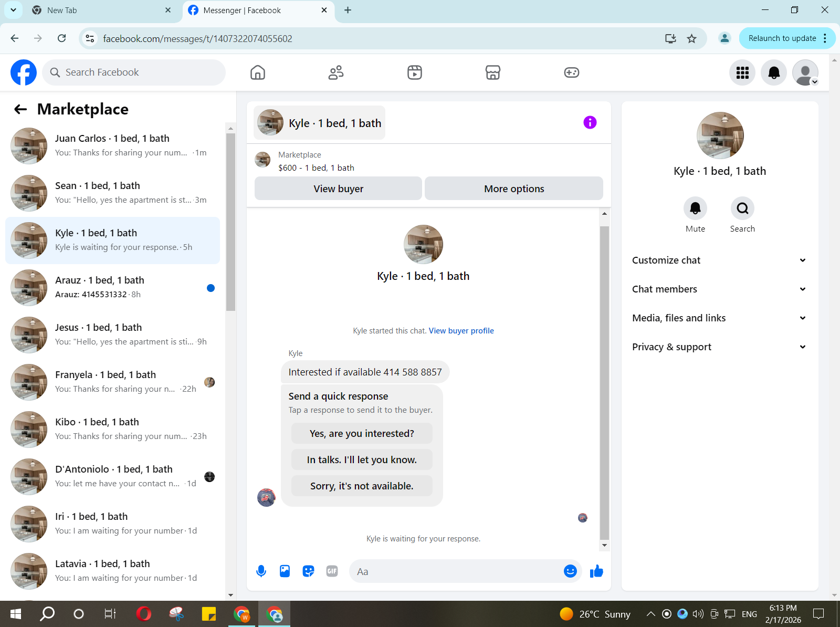The width and height of the screenshot is (840, 627).
Task: Click the Search Facebook field
Action: tap(134, 72)
